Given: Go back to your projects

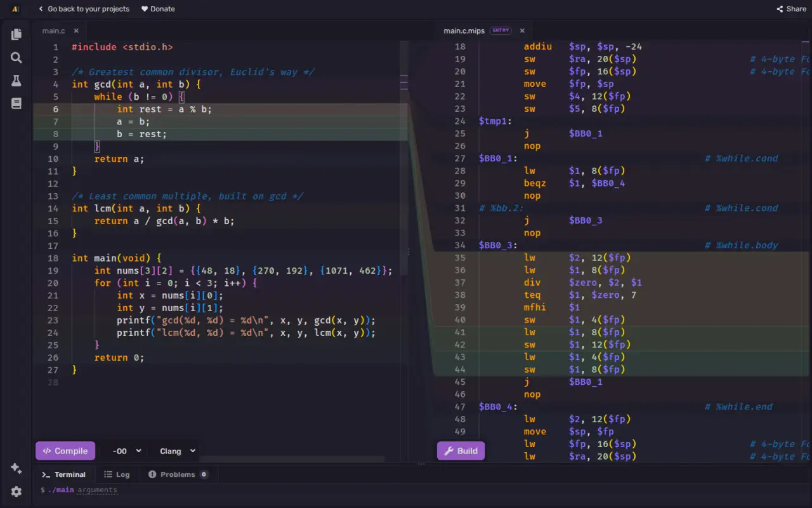Looking at the screenshot, I should coord(84,9).
